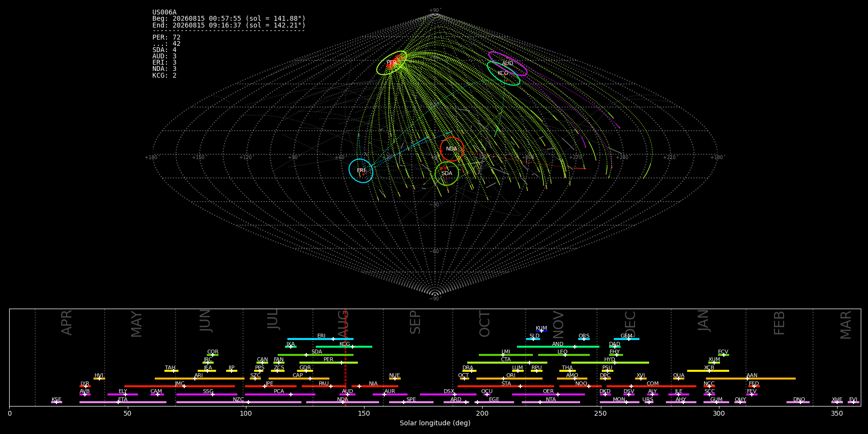Click the US006A station title

point(164,13)
